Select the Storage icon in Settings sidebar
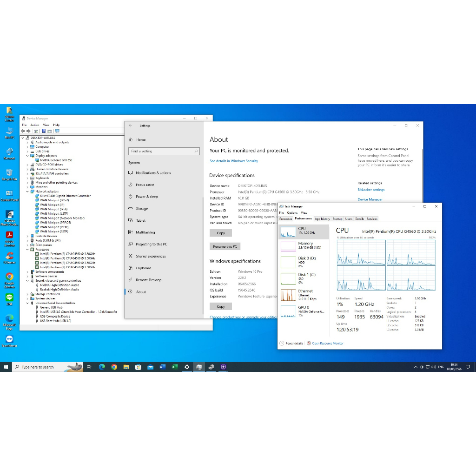The width and height of the screenshot is (476, 476). click(x=131, y=209)
